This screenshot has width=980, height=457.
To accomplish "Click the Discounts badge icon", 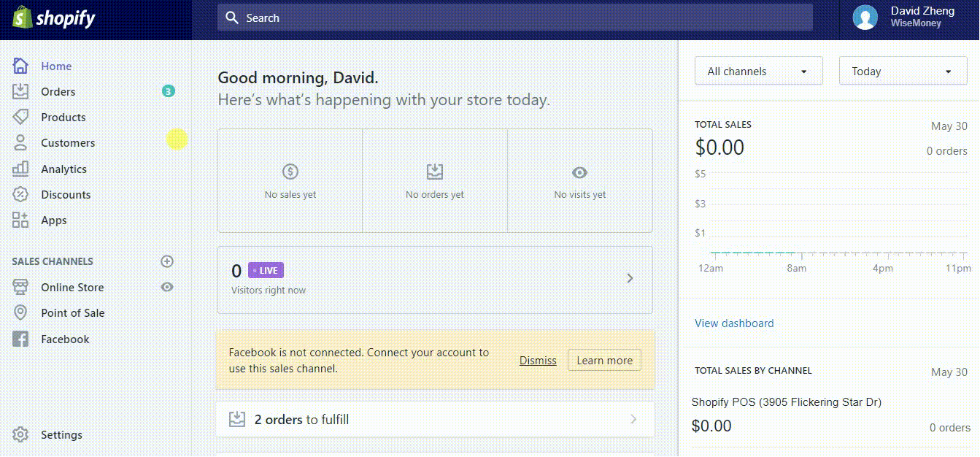I will (20, 194).
